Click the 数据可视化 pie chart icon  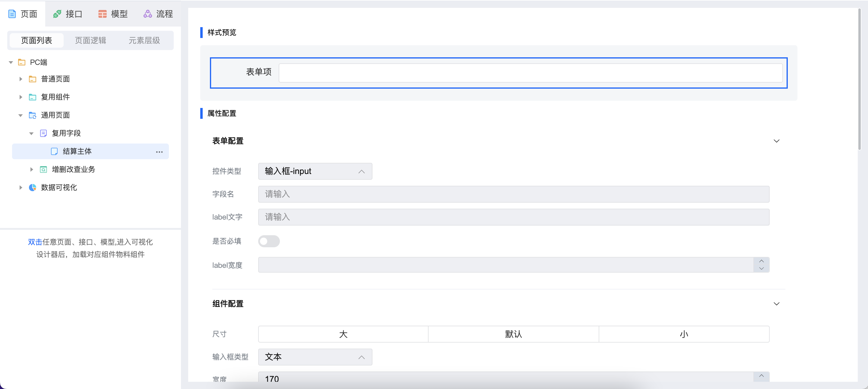[32, 187]
